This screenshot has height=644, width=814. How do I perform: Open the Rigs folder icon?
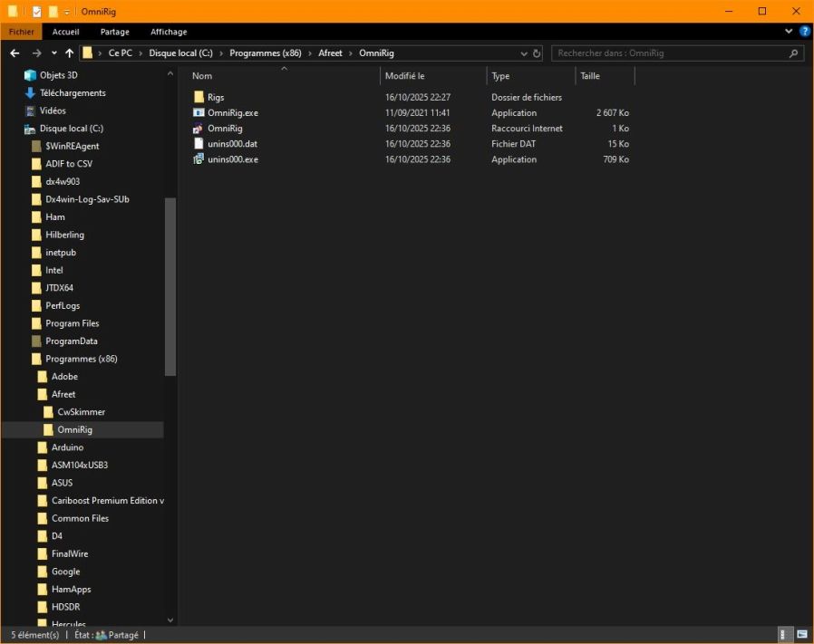pyautogui.click(x=199, y=98)
